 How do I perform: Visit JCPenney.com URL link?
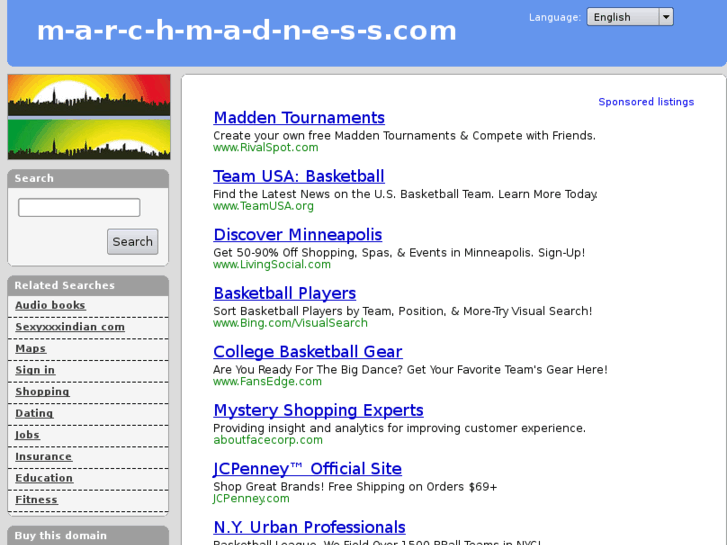pyautogui.click(x=251, y=499)
